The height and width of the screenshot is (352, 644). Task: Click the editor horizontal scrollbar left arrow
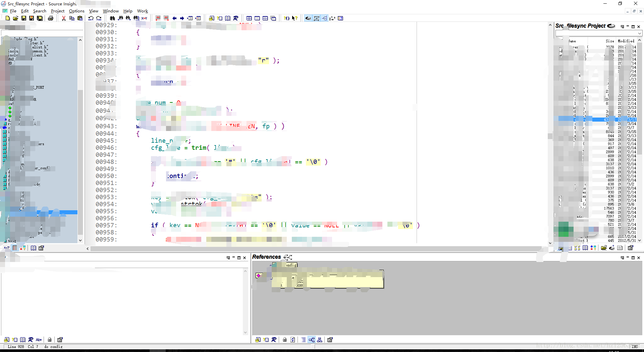88,249
